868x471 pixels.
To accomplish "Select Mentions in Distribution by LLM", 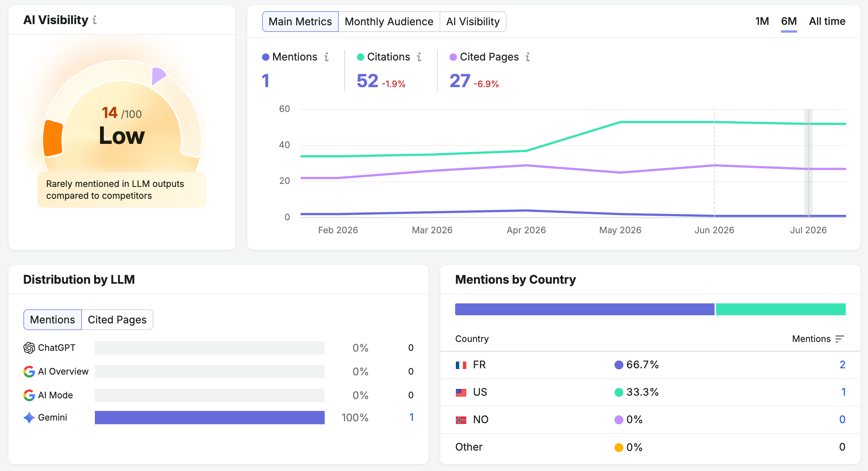I will pyautogui.click(x=52, y=320).
